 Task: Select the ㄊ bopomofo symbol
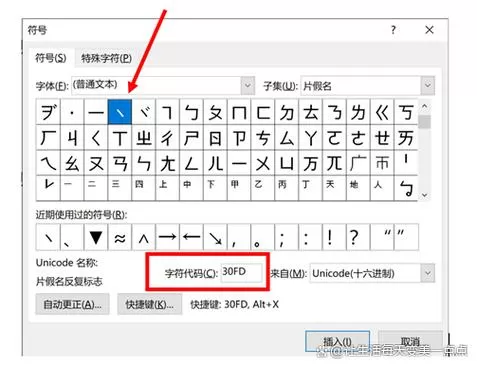(x=311, y=112)
